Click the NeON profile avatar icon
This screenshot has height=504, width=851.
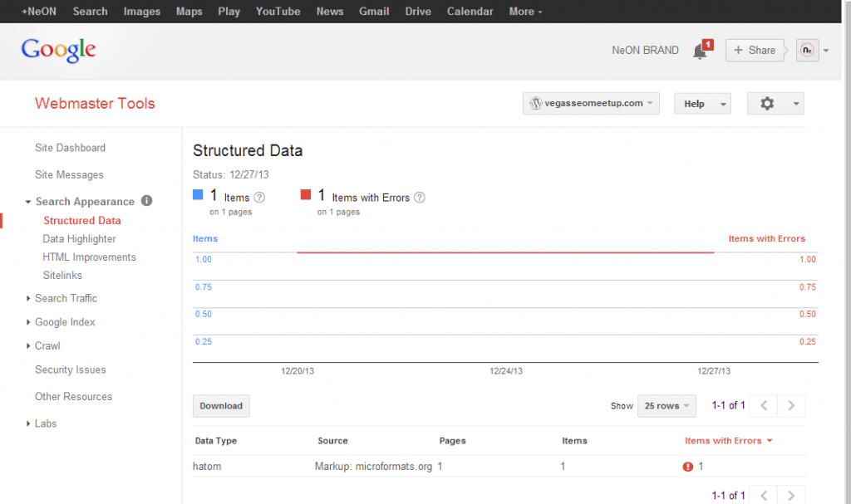click(x=807, y=51)
